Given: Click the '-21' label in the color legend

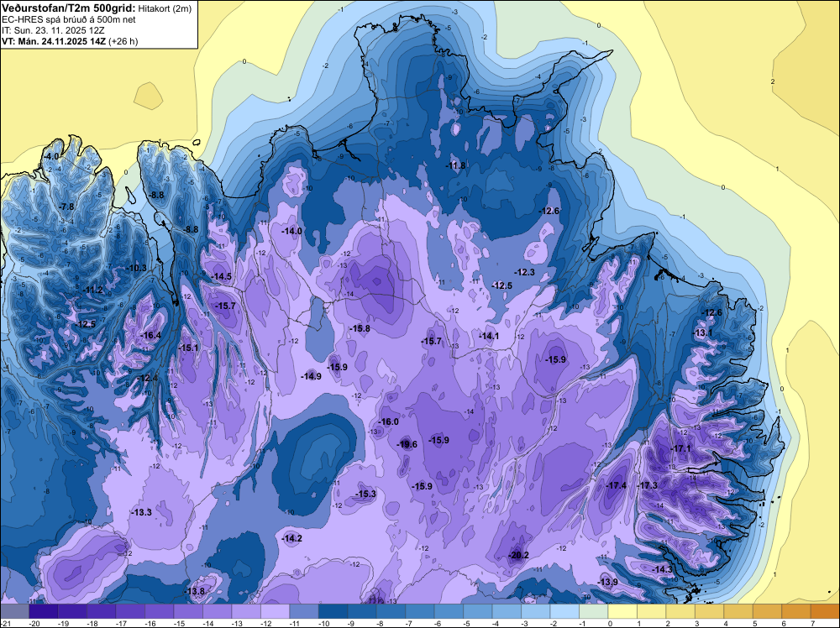Looking at the screenshot, I should [x=6, y=624].
